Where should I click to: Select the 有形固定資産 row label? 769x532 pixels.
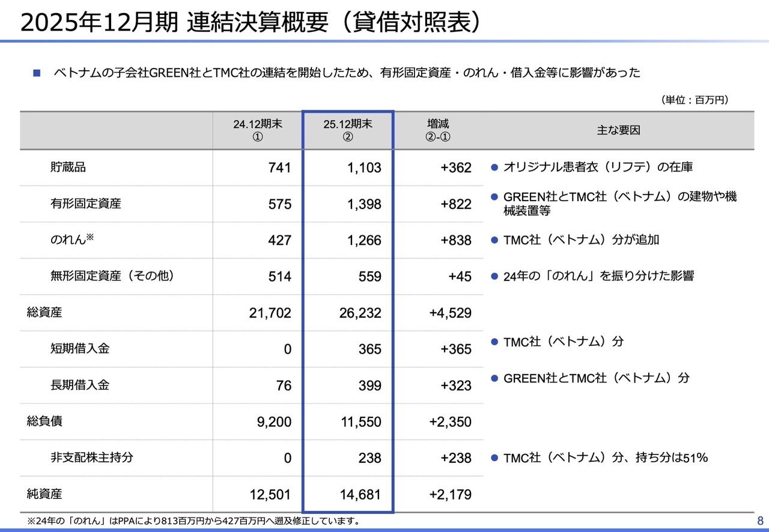(x=85, y=204)
